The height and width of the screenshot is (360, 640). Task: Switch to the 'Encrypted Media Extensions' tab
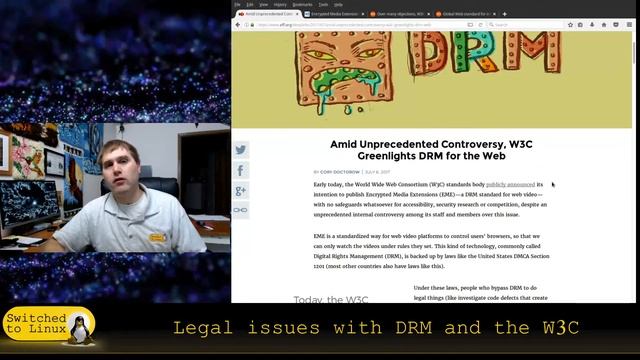(334, 14)
